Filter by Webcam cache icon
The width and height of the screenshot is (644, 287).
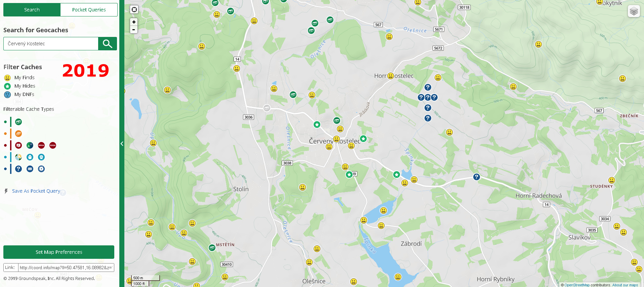click(41, 157)
